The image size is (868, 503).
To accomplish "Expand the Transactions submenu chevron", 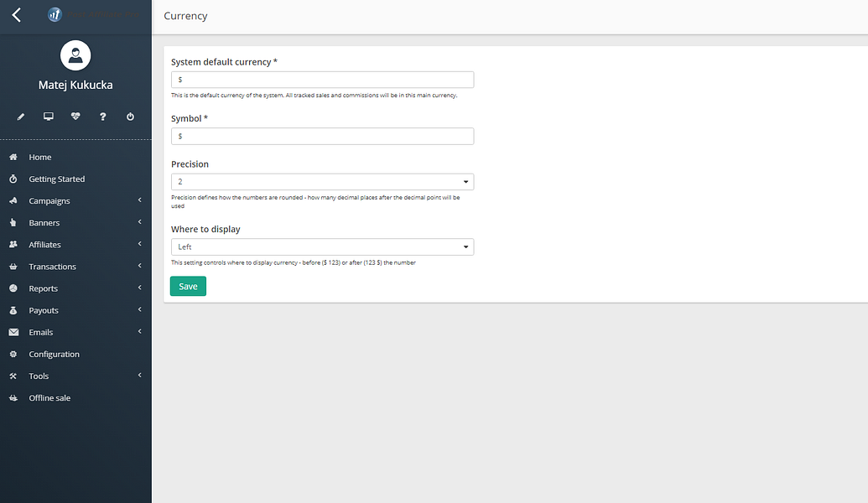I will (x=139, y=266).
